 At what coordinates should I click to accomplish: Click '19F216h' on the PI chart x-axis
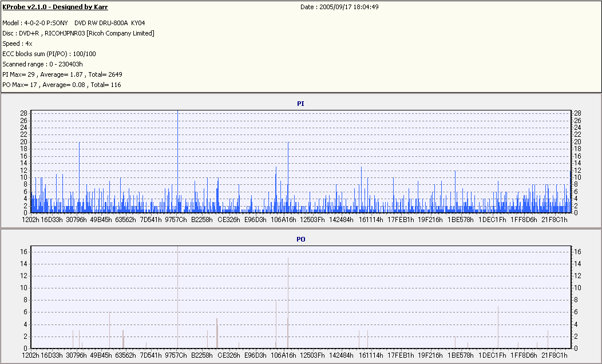coord(430,220)
